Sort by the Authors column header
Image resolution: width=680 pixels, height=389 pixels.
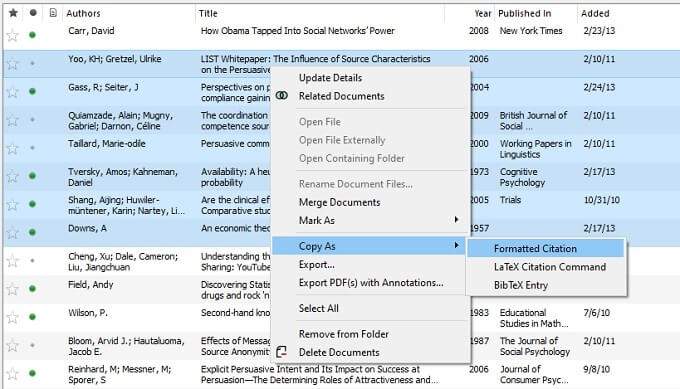(83, 13)
